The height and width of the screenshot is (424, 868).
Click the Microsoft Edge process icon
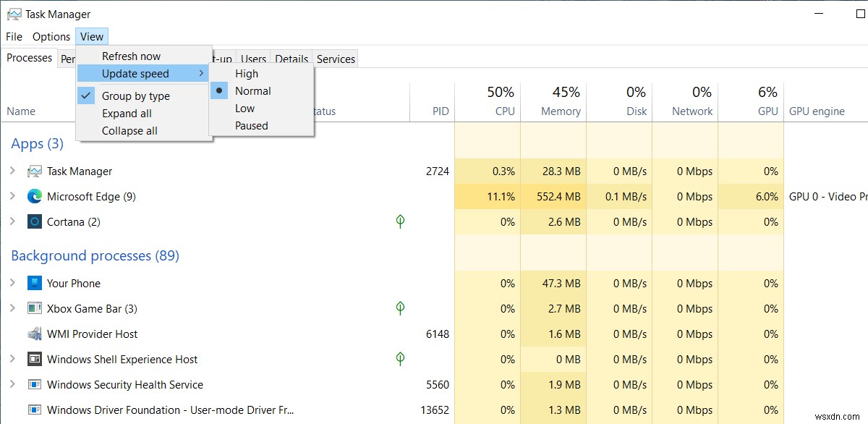pos(34,196)
